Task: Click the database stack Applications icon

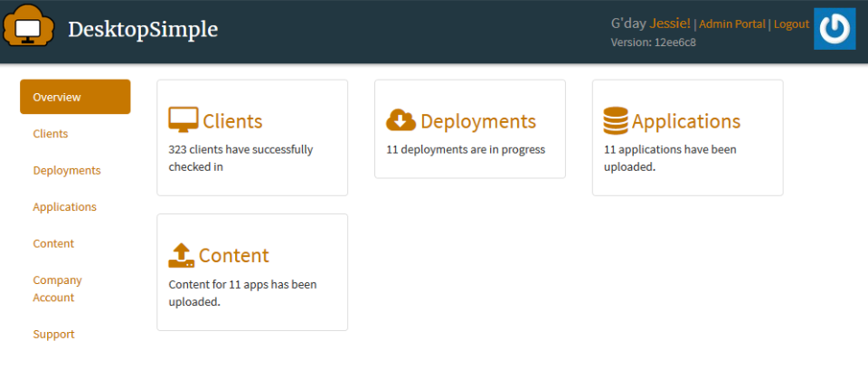Action: (616, 121)
